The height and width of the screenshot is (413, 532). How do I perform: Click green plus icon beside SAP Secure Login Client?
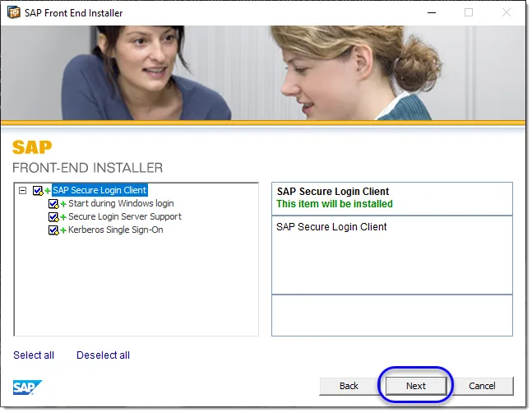point(48,191)
